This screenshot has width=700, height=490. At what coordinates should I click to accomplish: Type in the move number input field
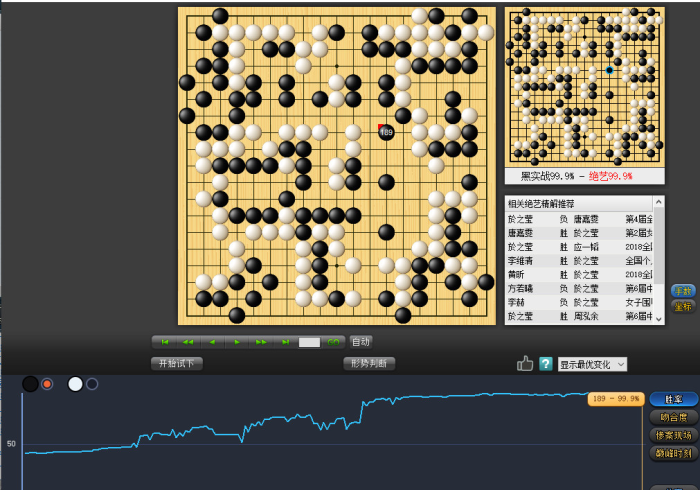click(309, 342)
